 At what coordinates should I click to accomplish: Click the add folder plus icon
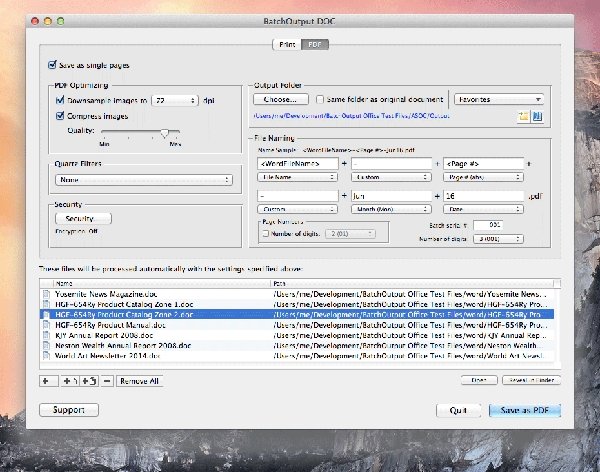pos(70,381)
